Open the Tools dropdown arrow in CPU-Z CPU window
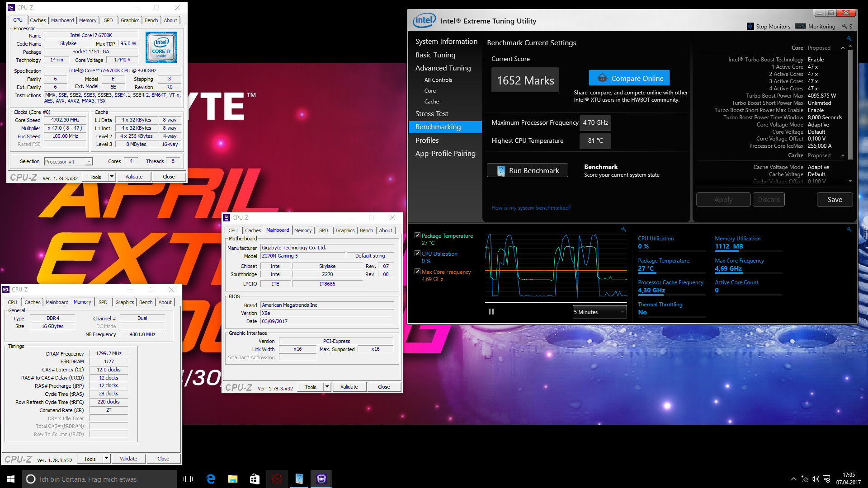 (112, 177)
